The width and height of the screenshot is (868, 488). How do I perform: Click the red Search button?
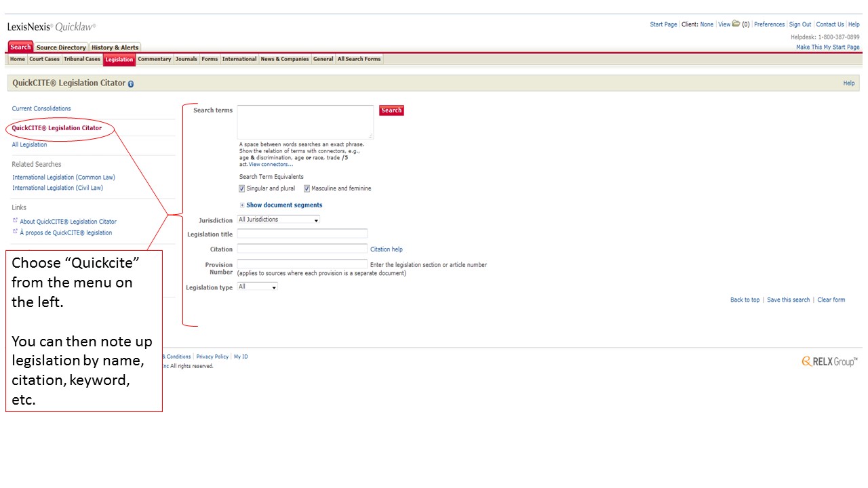[391, 110]
